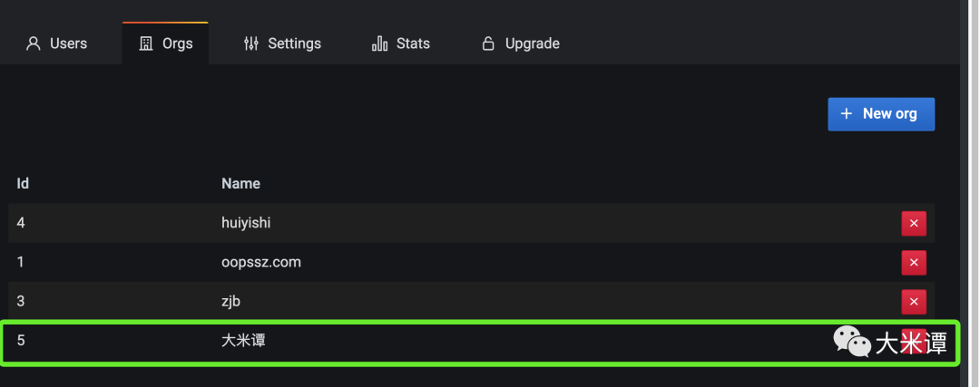Image resolution: width=980 pixels, height=387 pixels.
Task: Open the Settings tab
Action: point(282,44)
